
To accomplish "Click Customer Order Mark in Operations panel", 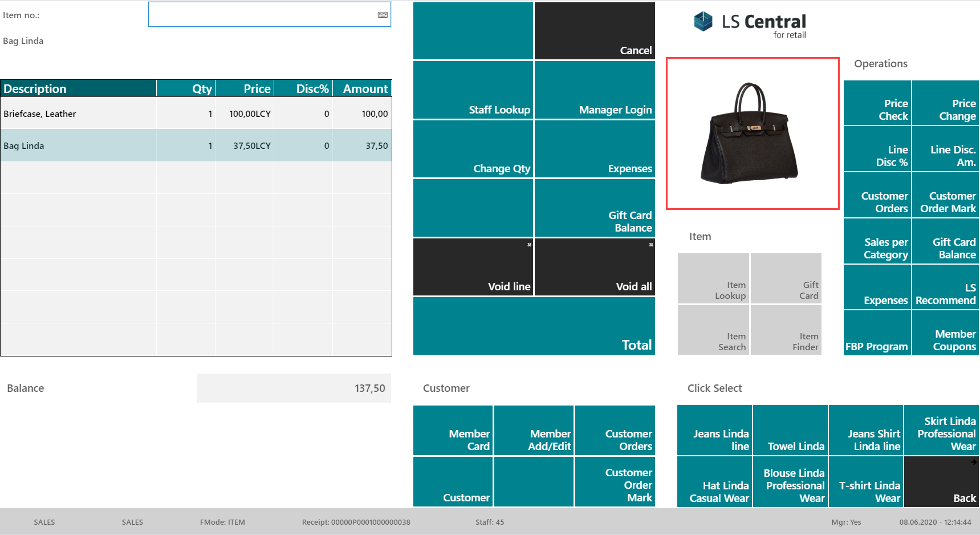I will coord(945,195).
